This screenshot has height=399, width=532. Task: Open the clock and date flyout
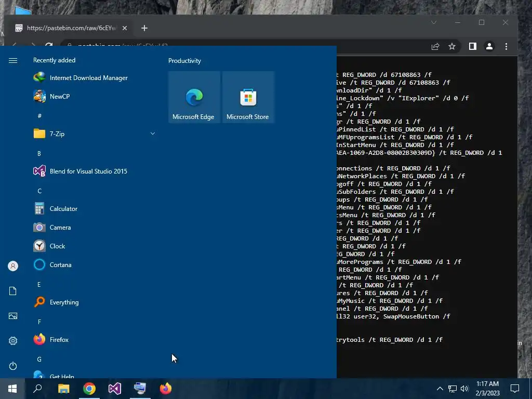[x=487, y=389]
